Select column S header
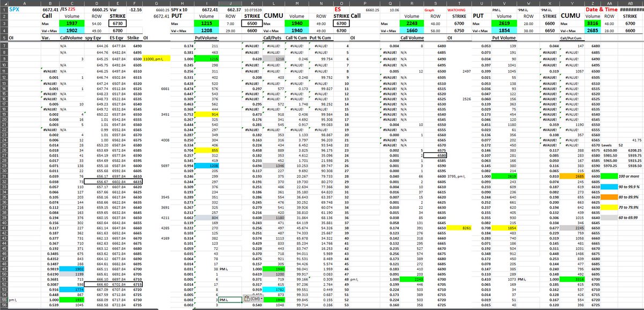Image resolution: width=644 pixels, height=310 pixels. [436, 3]
